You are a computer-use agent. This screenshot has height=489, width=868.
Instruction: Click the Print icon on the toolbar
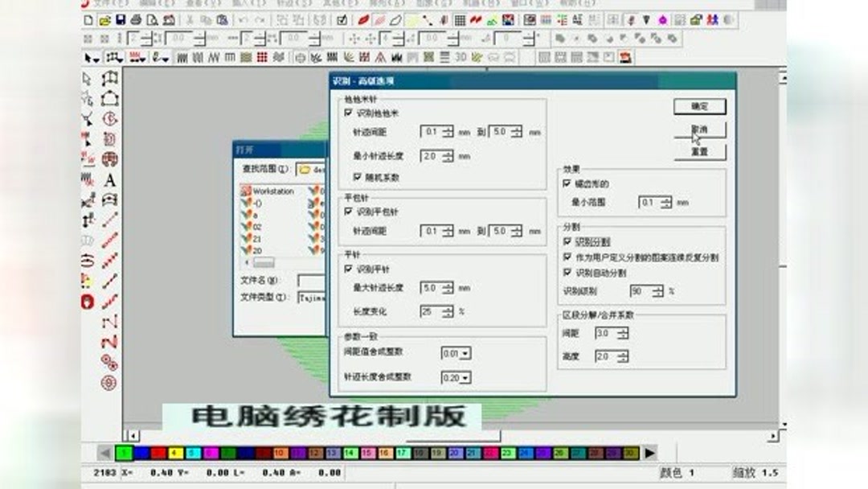coord(134,20)
